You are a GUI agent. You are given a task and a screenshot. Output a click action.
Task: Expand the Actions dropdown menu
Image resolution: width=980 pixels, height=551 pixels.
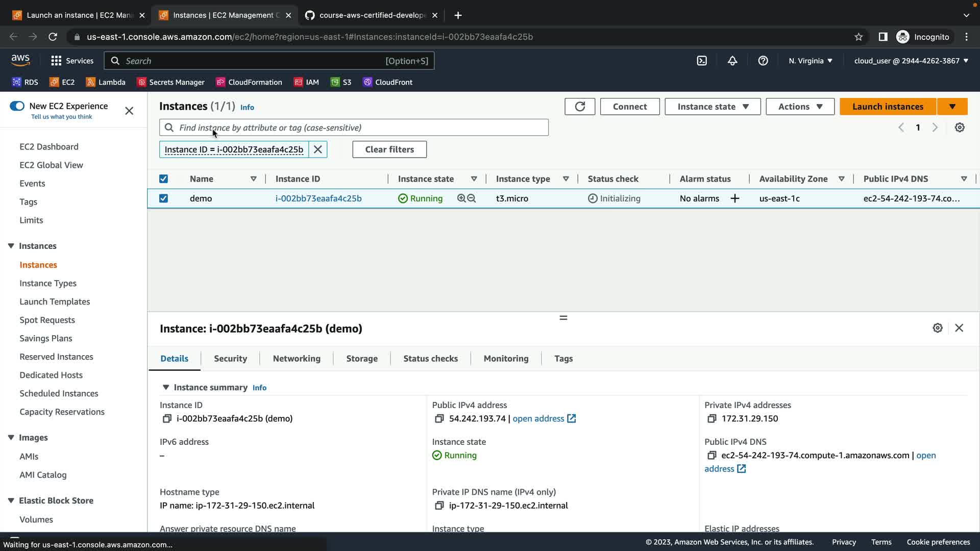point(800,107)
